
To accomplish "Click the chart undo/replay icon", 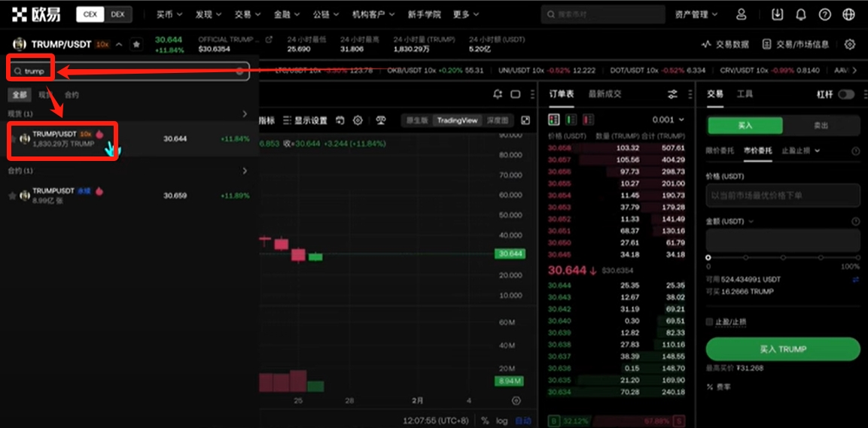I will pos(340,120).
